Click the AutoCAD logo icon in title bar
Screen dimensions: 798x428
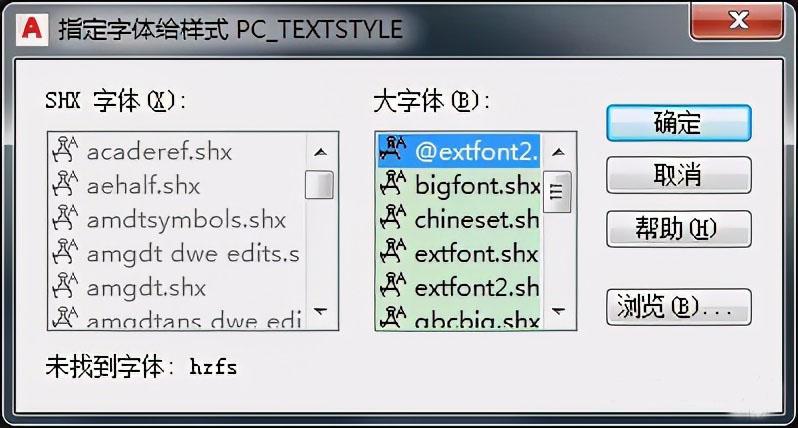point(34,27)
